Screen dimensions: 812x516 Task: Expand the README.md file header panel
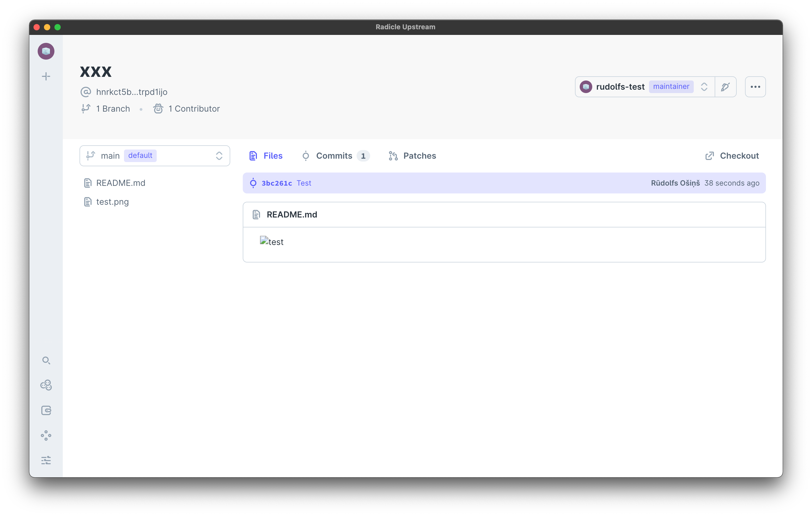pyautogui.click(x=291, y=214)
